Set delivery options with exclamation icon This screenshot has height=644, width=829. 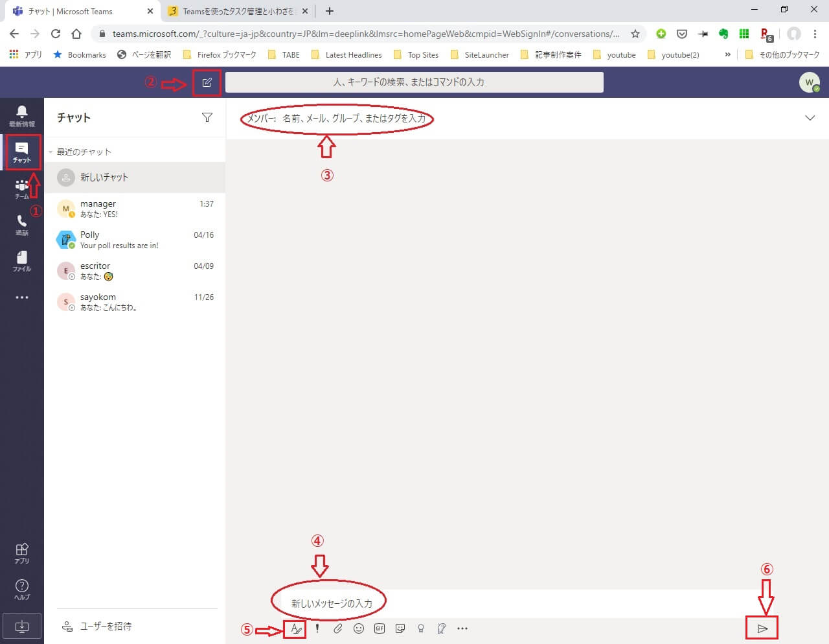317,628
